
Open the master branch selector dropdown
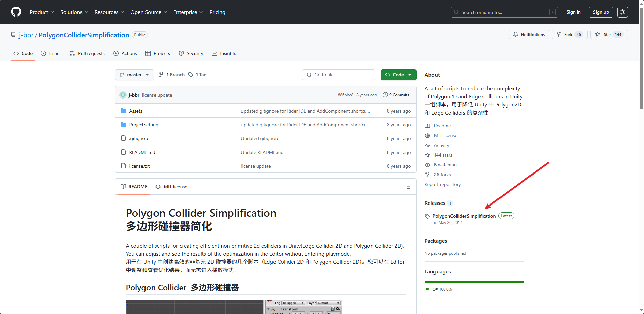pyautogui.click(x=134, y=75)
